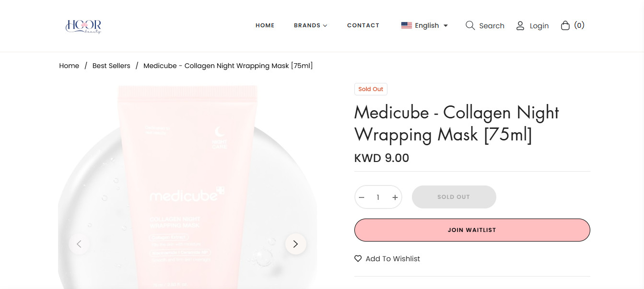Image resolution: width=644 pixels, height=289 pixels.
Task: Open search with magnifier icon
Action: click(x=470, y=25)
